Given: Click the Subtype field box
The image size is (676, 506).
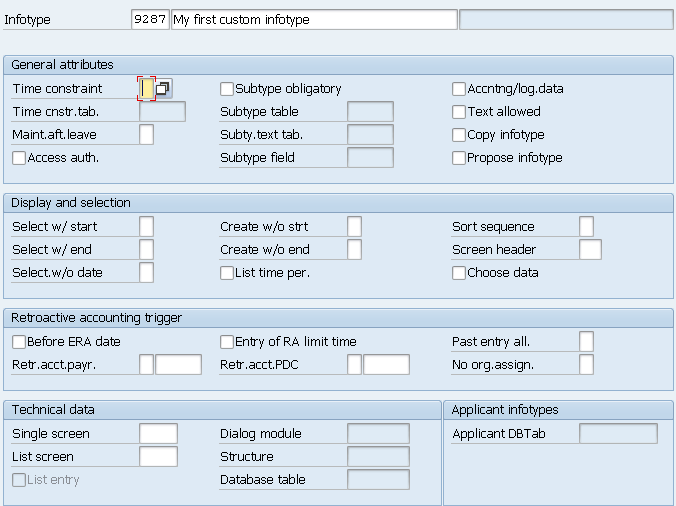Looking at the screenshot, I should 370,158.
